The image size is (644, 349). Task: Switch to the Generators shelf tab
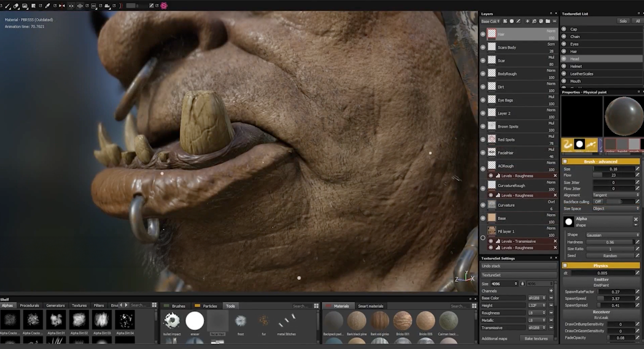point(55,306)
